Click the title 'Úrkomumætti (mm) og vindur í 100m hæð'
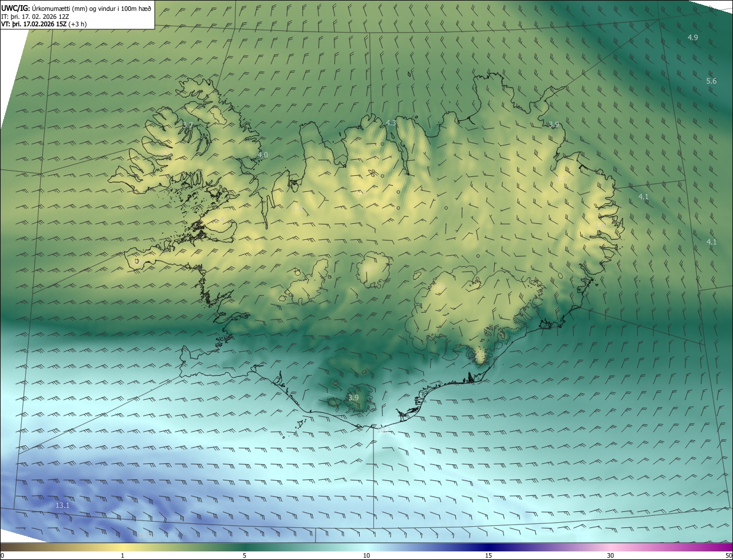Image resolution: width=733 pixels, height=560 pixels. 92,8
